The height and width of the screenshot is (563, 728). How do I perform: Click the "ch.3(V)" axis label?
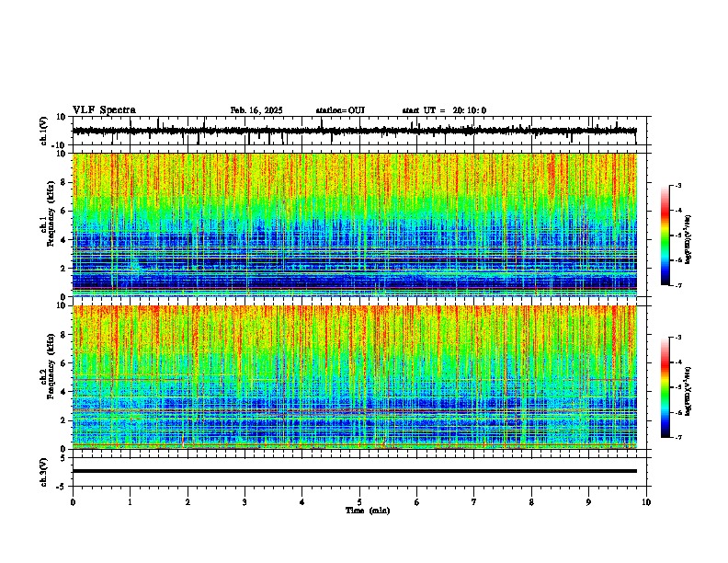click(44, 472)
